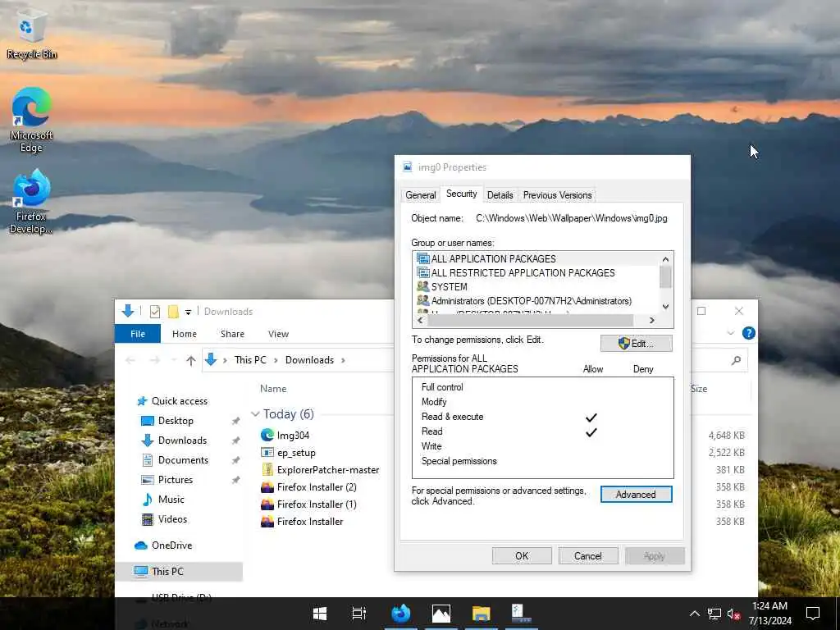
Task: Open the network status tray icon
Action: tap(714, 614)
